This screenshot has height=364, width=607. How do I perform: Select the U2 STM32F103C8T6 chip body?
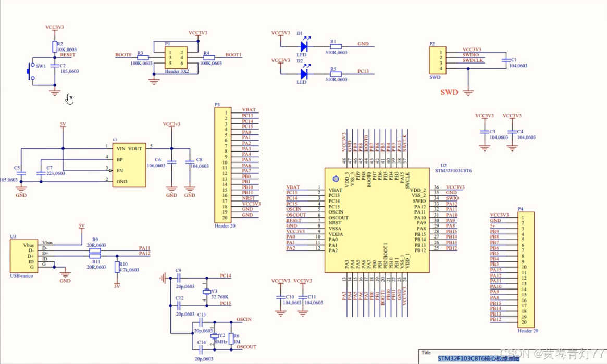(377, 220)
